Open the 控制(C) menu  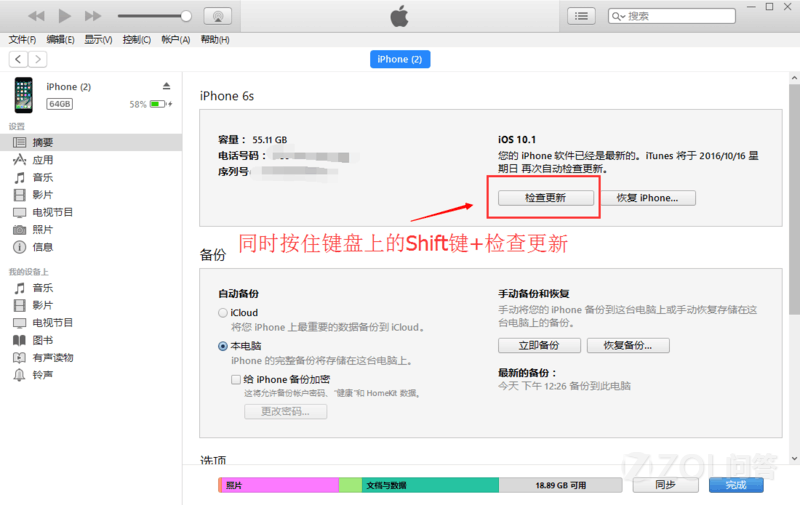[x=137, y=40]
